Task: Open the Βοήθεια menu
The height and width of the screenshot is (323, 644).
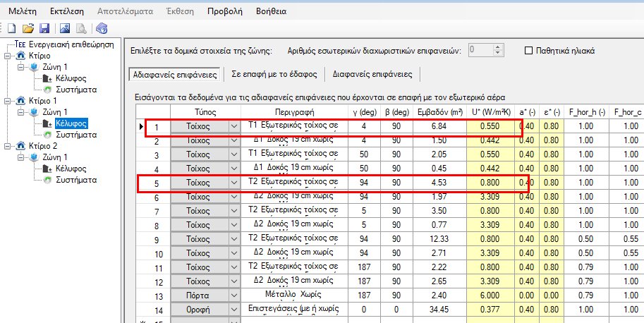Action: (270, 11)
